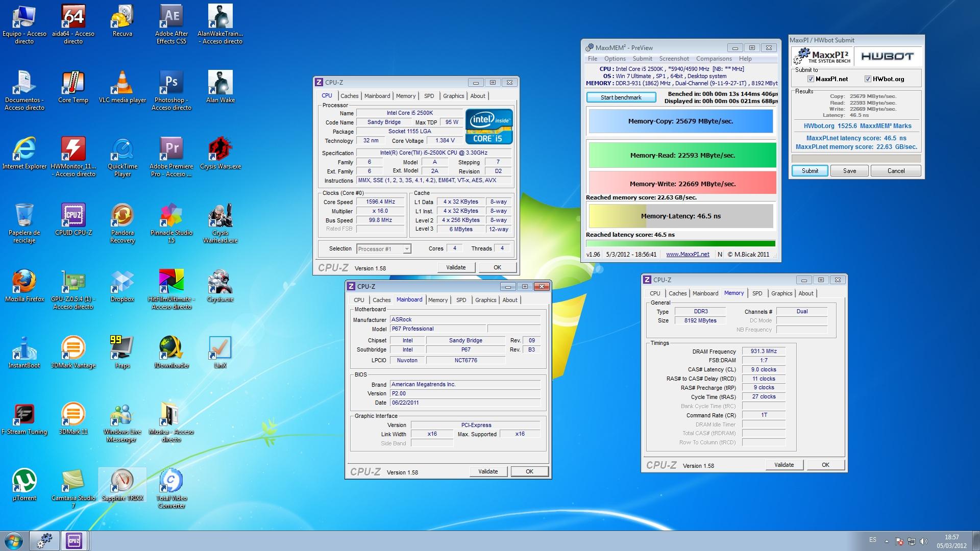
Task: Click the taskbar clock showing 18:57
Action: (951, 541)
